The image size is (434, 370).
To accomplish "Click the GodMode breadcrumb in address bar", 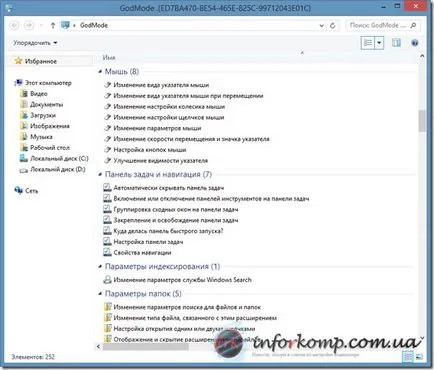I will (94, 25).
